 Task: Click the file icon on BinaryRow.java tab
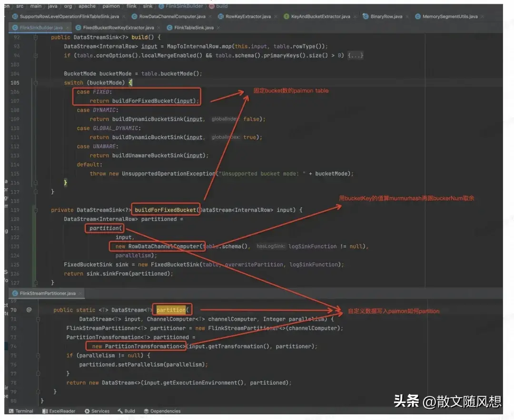coord(366,16)
